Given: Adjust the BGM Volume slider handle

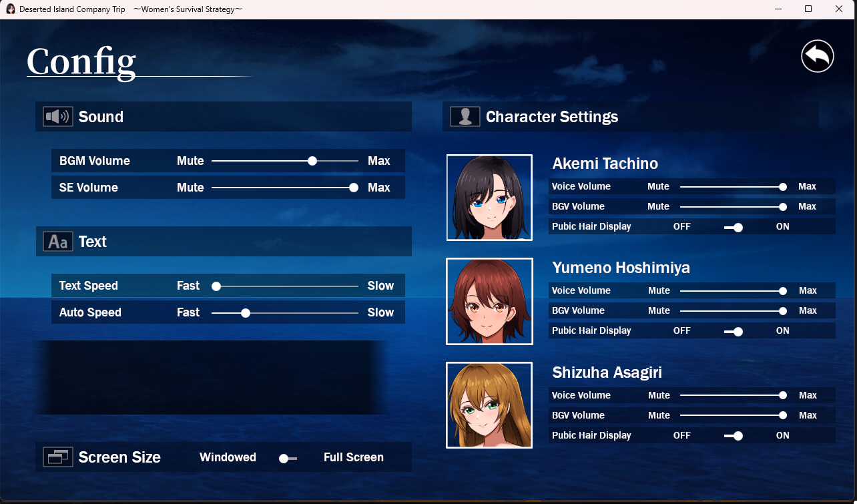Looking at the screenshot, I should (x=312, y=161).
